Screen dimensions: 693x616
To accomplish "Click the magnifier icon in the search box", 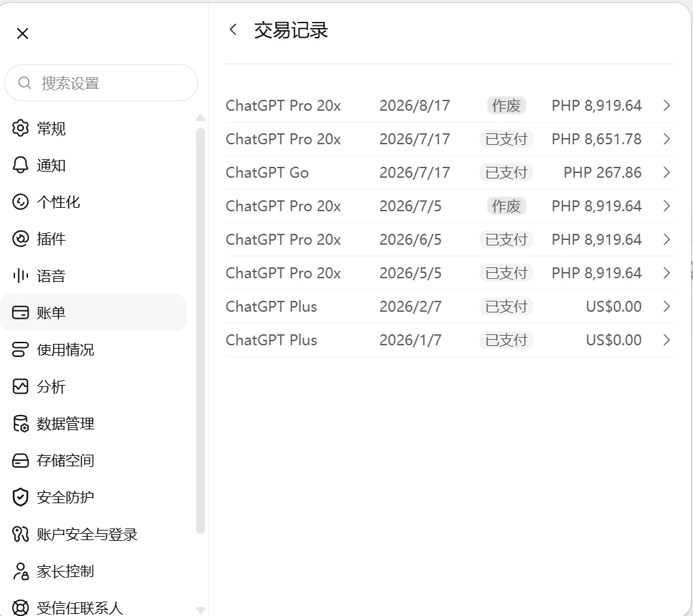I will pos(25,83).
